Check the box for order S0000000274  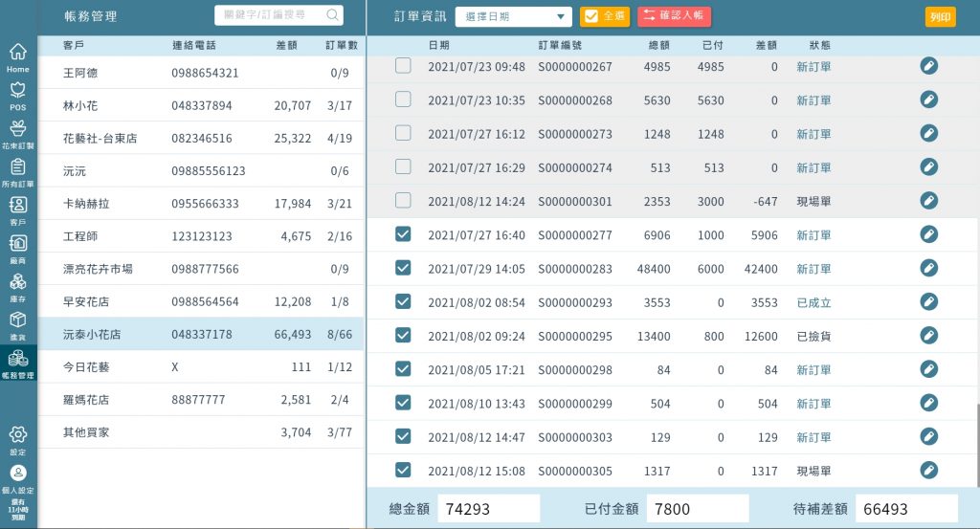(x=403, y=166)
